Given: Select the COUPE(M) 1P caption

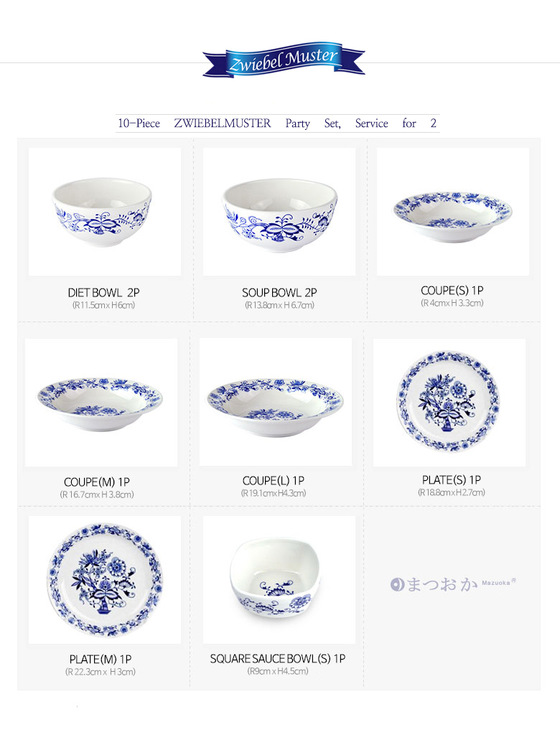Looking at the screenshot, I should pyautogui.click(x=97, y=482).
